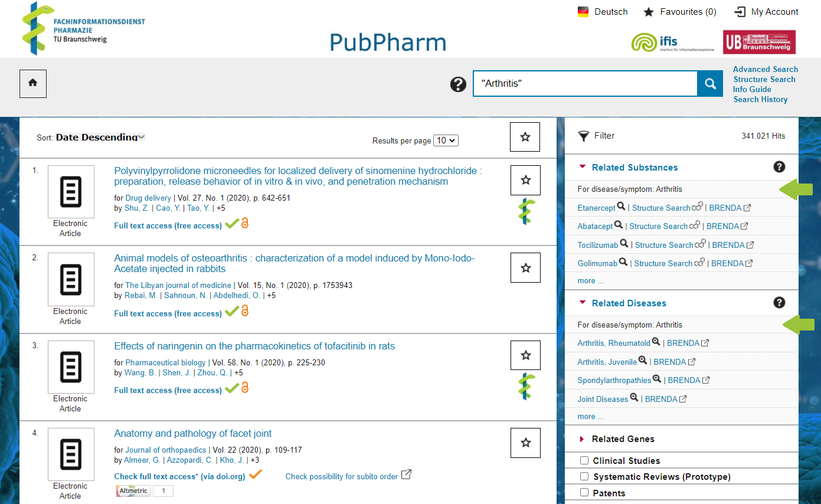
Task: Click structure search icon for Abatacept
Action: 695,225
